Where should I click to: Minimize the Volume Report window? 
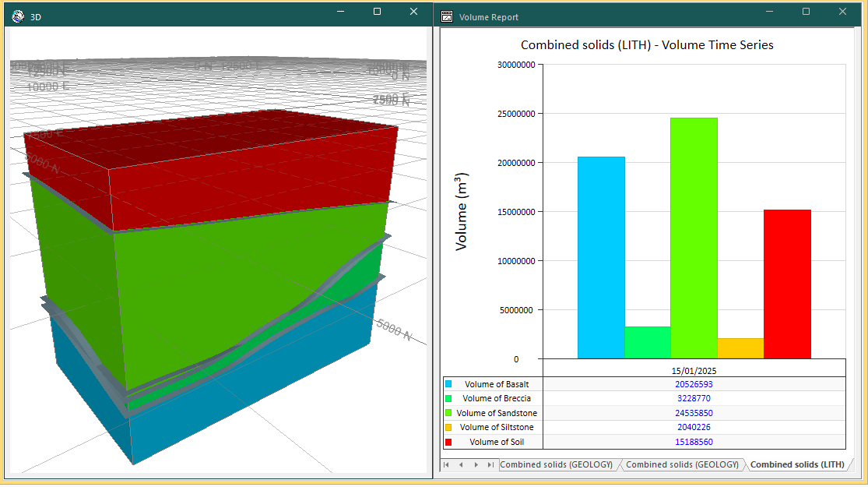770,12
